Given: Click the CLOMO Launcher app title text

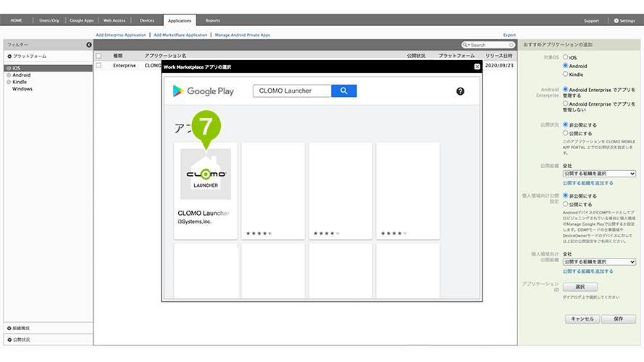Looking at the screenshot, I should coord(204,213).
